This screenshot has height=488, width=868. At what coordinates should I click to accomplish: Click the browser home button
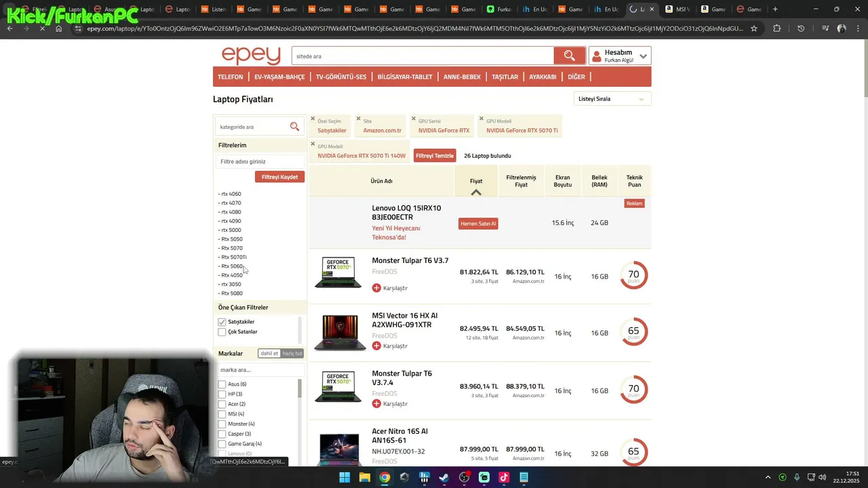pyautogui.click(x=59, y=28)
